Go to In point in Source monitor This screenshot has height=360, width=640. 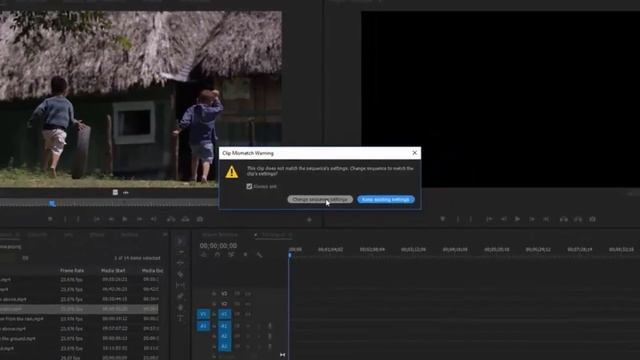point(97,219)
